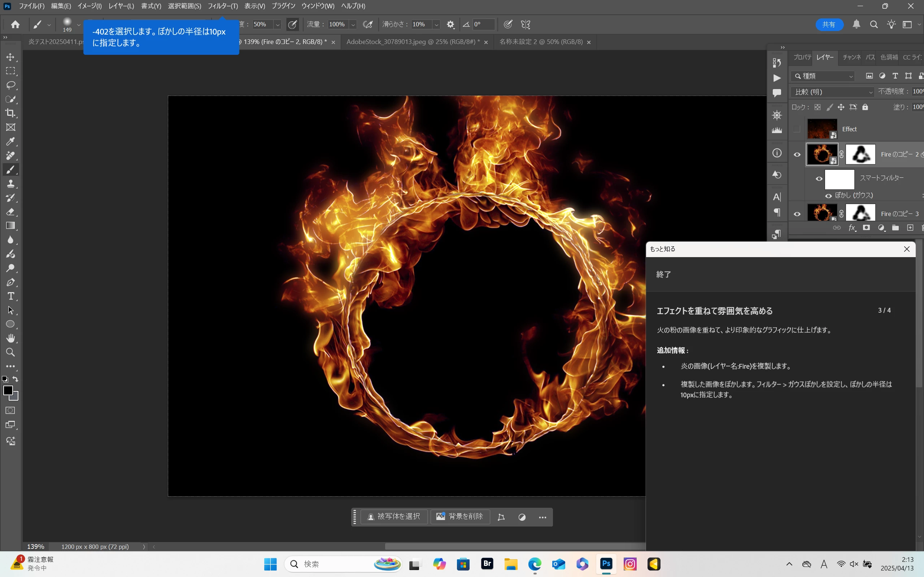Click the foreground color swatch

8,391
